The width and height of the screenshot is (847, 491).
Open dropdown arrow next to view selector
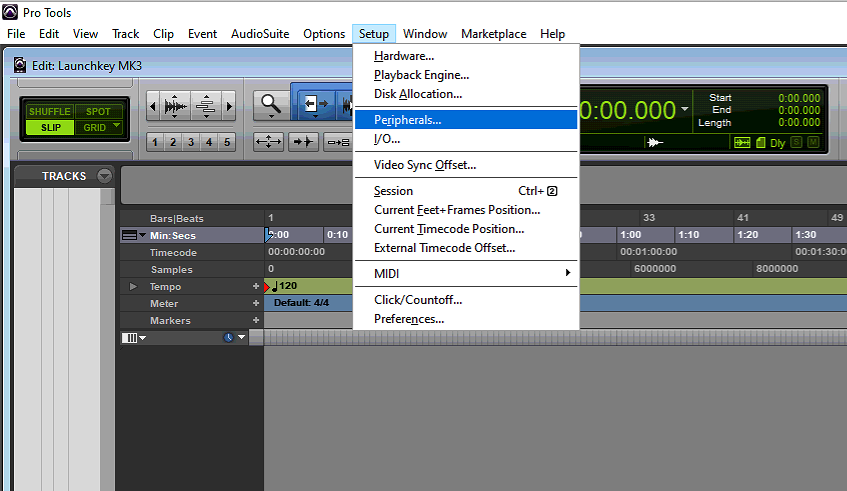(x=143, y=338)
